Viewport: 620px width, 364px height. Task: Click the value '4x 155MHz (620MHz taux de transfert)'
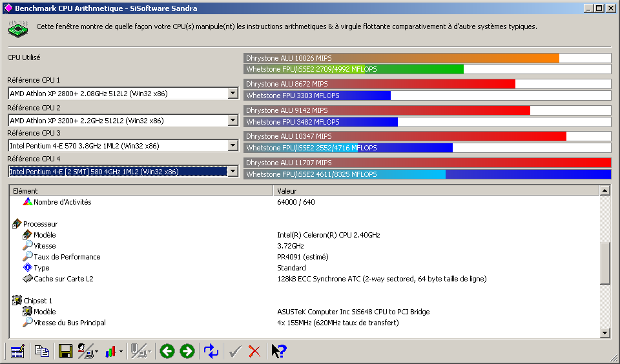338,323
